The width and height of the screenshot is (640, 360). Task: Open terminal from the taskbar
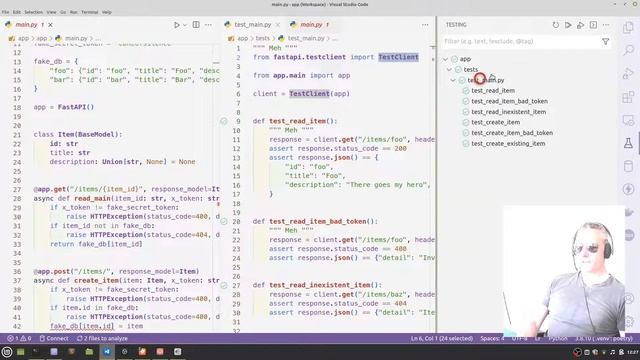coord(36,351)
